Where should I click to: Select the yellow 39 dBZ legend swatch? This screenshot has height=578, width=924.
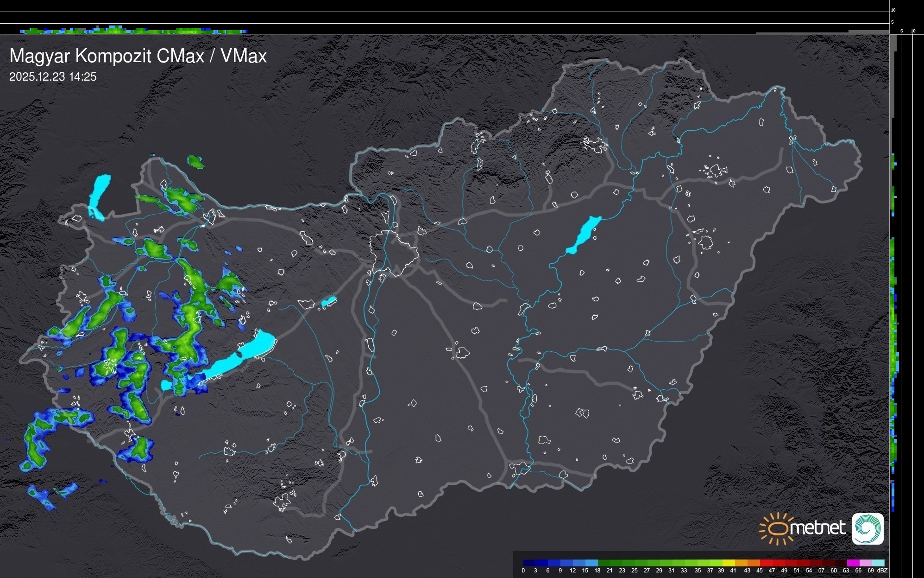[x=729, y=563]
